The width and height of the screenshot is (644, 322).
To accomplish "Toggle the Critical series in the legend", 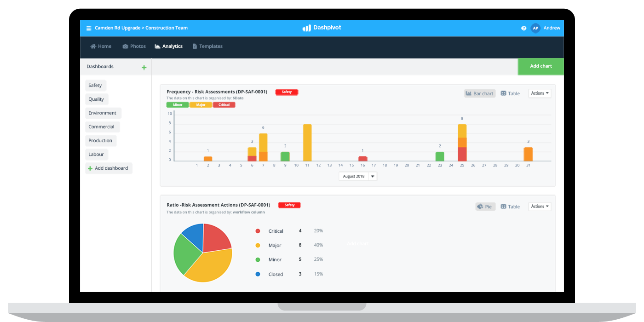I will (x=224, y=104).
